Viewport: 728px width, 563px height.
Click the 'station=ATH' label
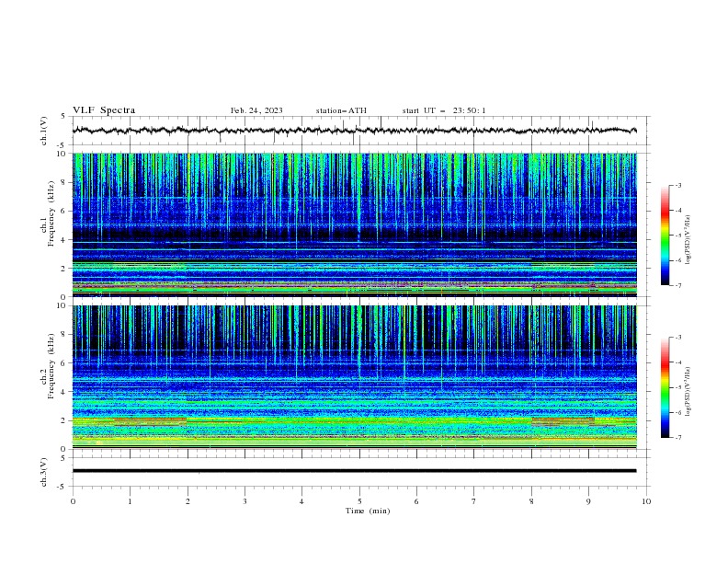[341, 110]
